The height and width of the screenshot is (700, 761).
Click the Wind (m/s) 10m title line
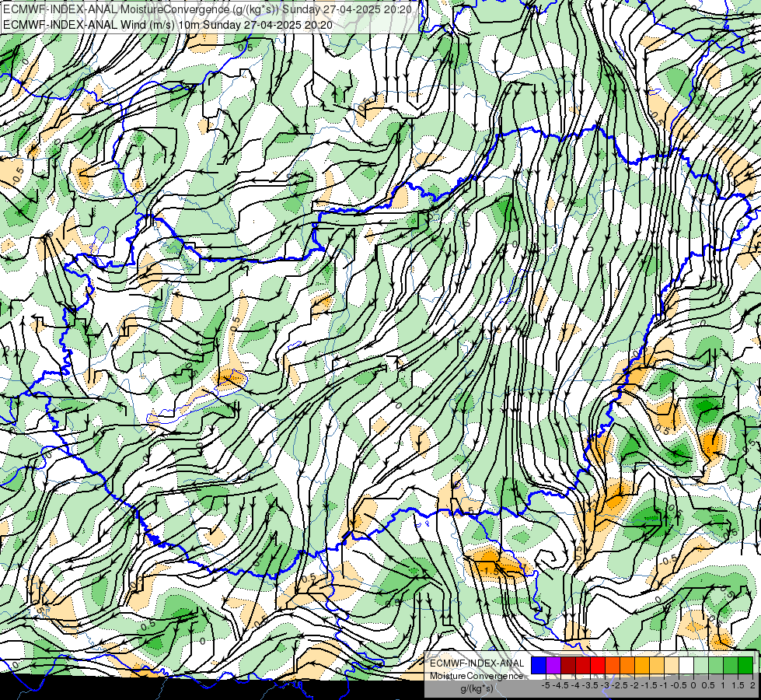(168, 24)
